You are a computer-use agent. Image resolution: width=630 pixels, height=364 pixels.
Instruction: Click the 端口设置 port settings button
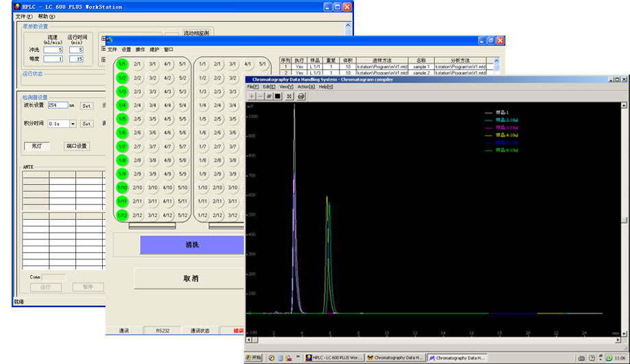coord(76,146)
